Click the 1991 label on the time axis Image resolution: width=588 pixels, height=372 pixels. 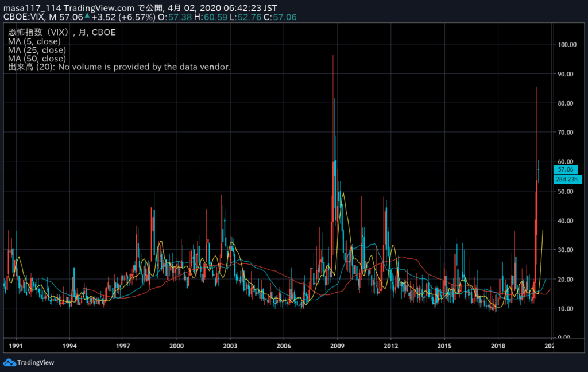(16, 346)
